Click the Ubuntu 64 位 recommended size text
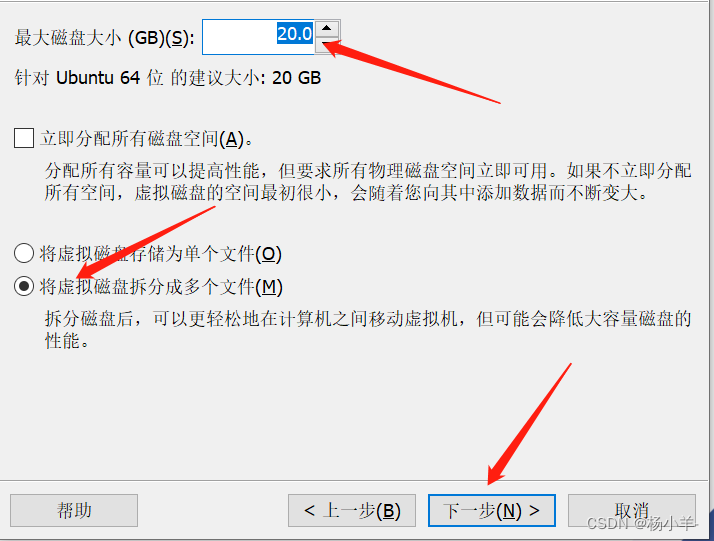The image size is (714, 541). pos(168,78)
